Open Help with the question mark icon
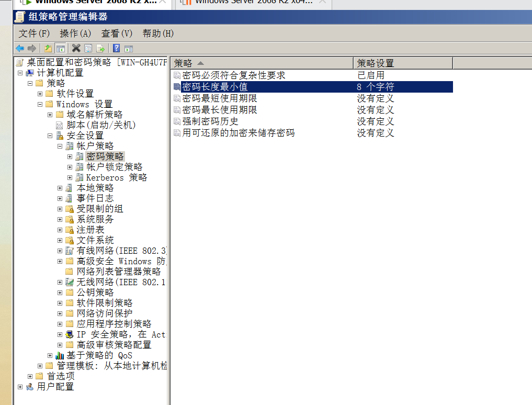The height and width of the screenshot is (405, 532). point(116,48)
